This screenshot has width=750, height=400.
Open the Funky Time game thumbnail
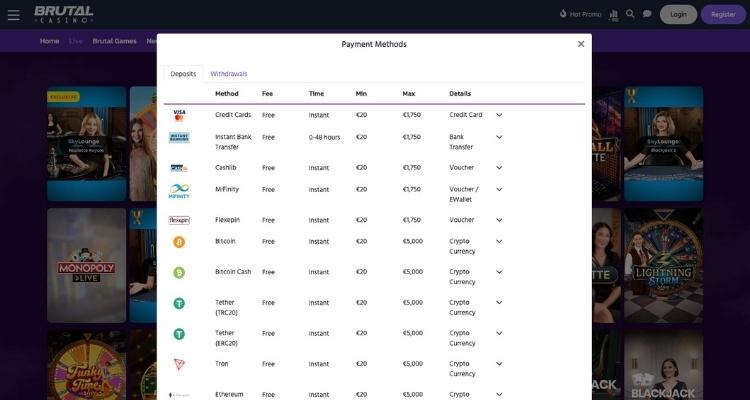click(x=87, y=365)
